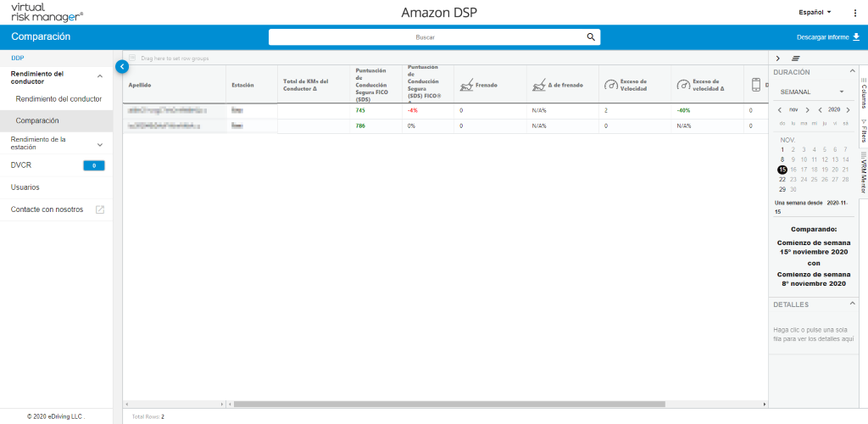Open Contacte con nosotros link

pos(47,209)
